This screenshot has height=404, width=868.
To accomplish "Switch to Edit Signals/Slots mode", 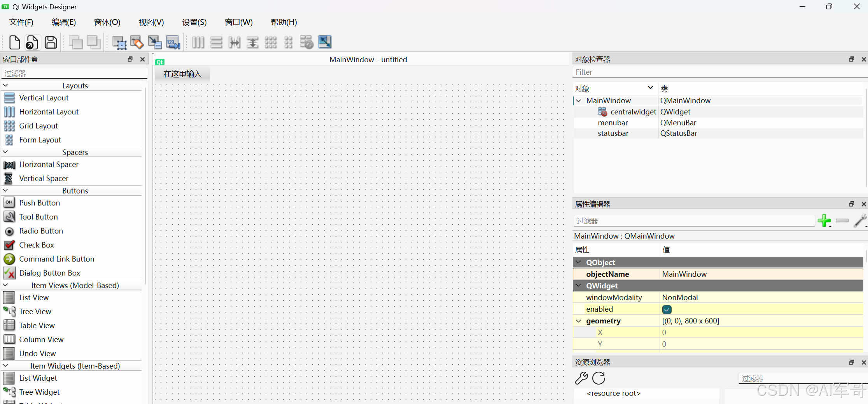I will 137,42.
